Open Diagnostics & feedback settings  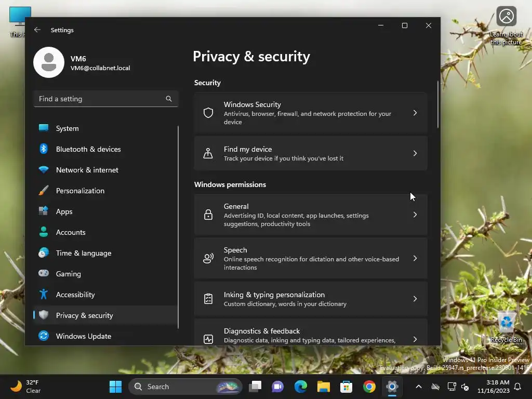click(311, 332)
